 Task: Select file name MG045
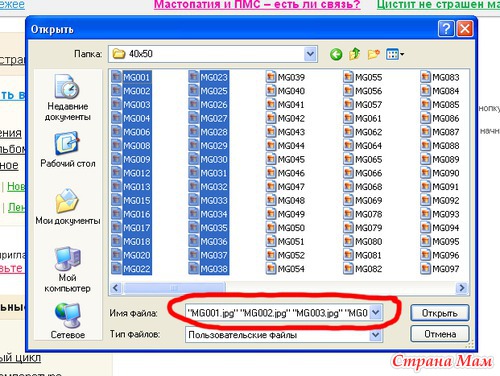tap(291, 159)
